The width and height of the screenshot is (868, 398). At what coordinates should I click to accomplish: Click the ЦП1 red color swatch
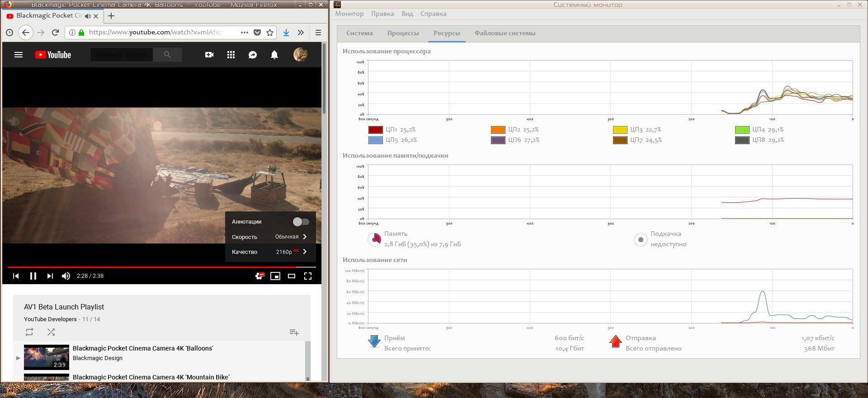376,130
